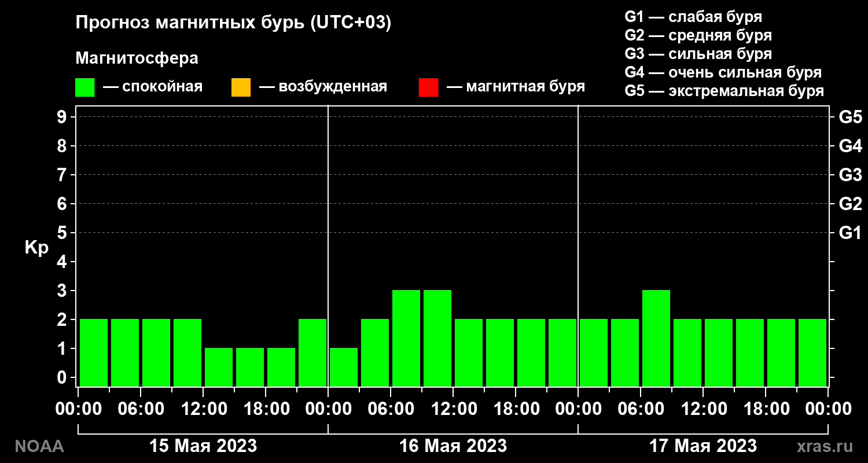The width and height of the screenshot is (868, 463).
Task: Select the last bar of 17 May
Action: pos(812,352)
